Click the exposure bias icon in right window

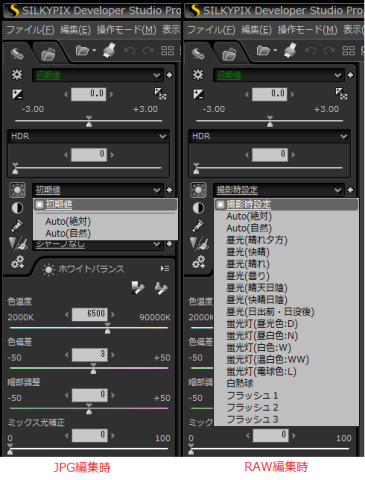click(198, 94)
